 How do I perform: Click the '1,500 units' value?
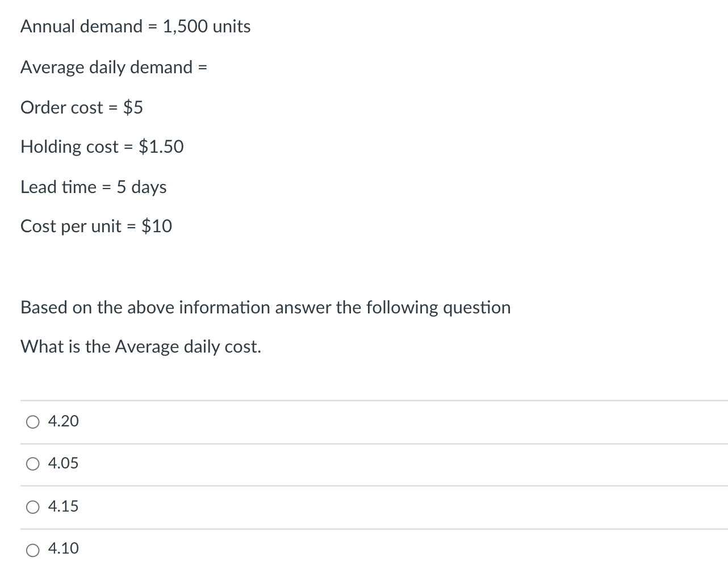(x=207, y=27)
